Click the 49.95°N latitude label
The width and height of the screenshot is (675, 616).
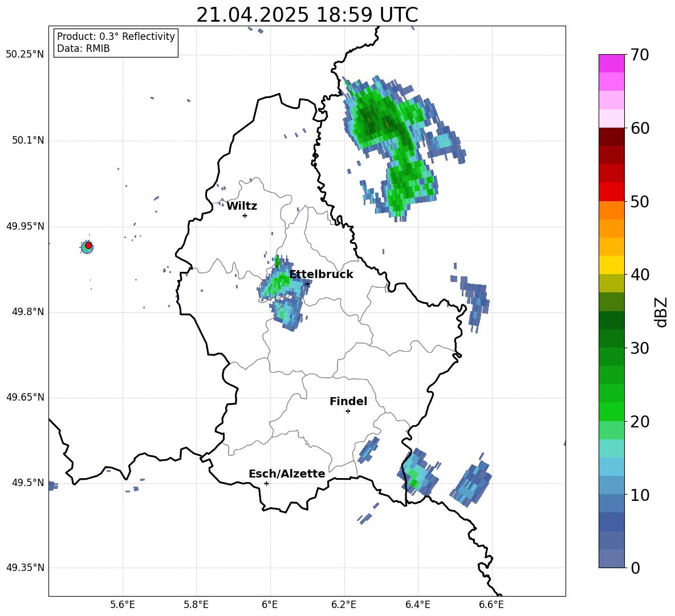(25, 226)
